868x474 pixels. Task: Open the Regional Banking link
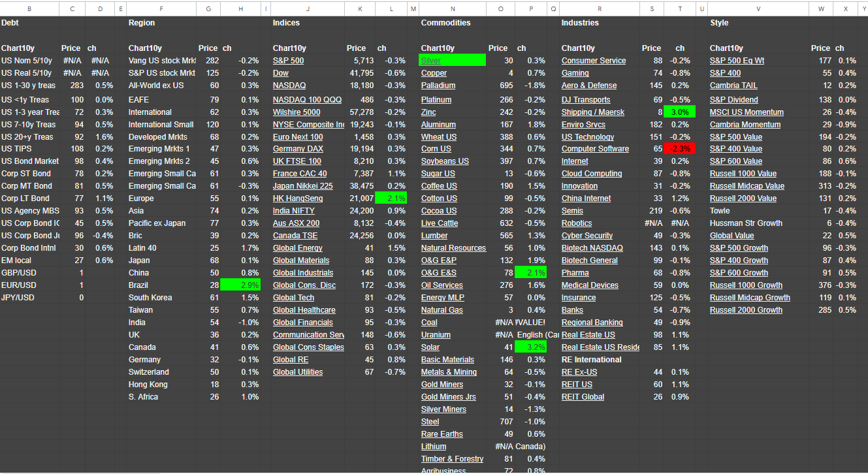tap(592, 323)
